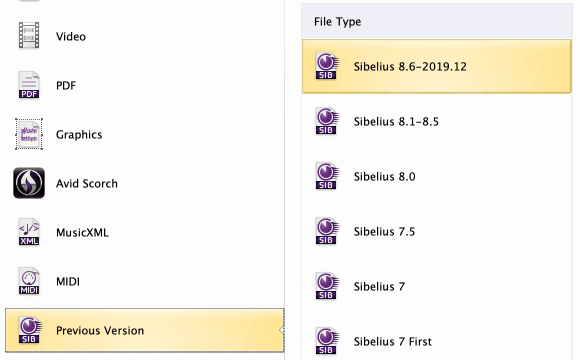
Task: Switch to the PDF export option
Action: (x=66, y=85)
